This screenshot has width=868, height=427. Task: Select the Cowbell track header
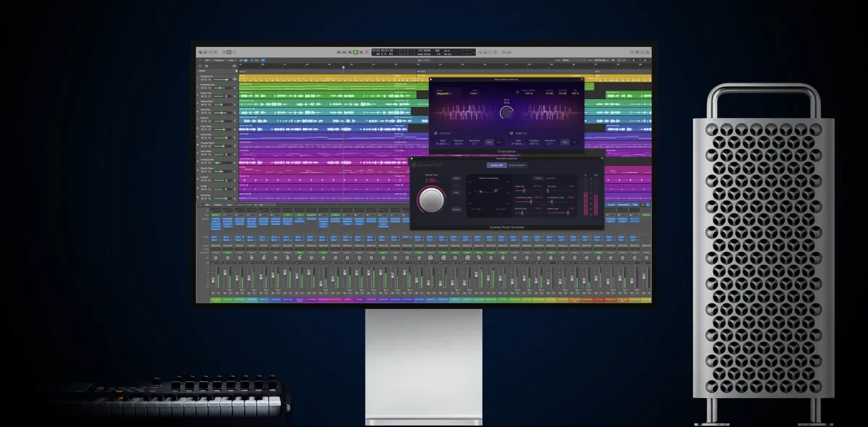216,178
